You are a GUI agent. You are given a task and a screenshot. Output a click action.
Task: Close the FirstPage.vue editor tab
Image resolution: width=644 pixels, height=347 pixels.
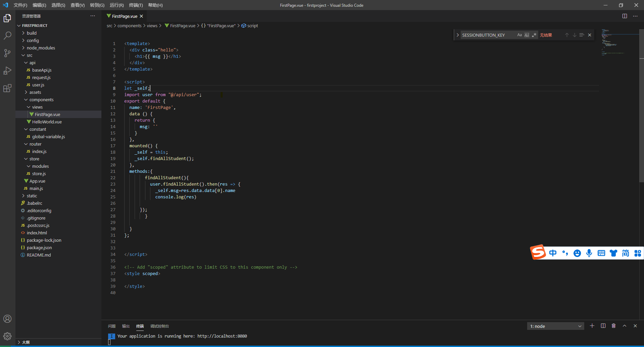[141, 16]
